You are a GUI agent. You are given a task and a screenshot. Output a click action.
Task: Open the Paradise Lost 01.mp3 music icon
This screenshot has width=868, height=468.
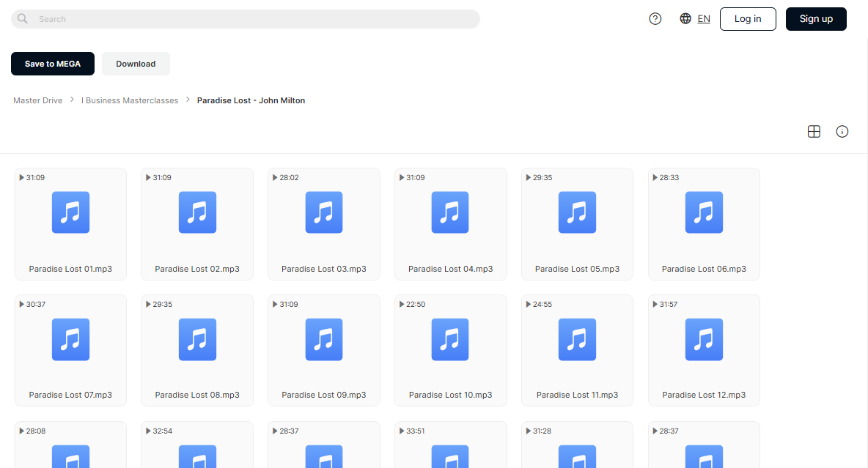pyautogui.click(x=71, y=212)
